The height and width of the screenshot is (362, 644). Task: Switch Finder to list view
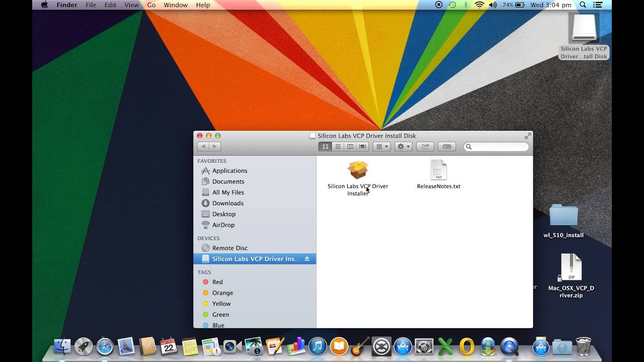point(338,146)
